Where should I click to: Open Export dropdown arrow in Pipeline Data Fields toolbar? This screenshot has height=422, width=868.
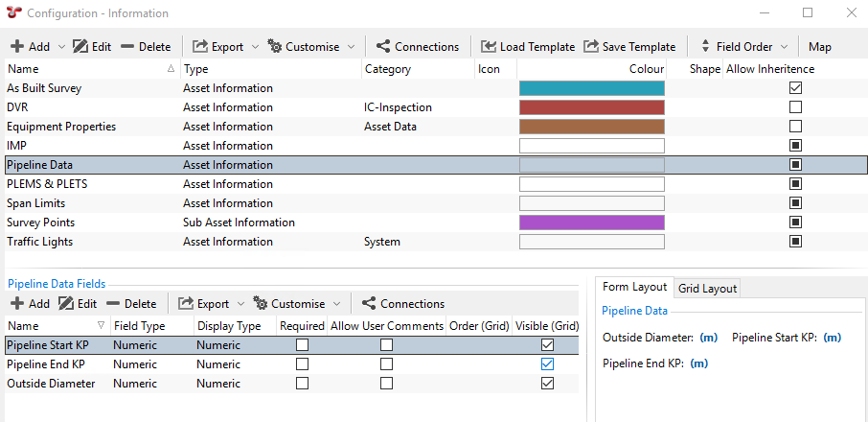[240, 303]
